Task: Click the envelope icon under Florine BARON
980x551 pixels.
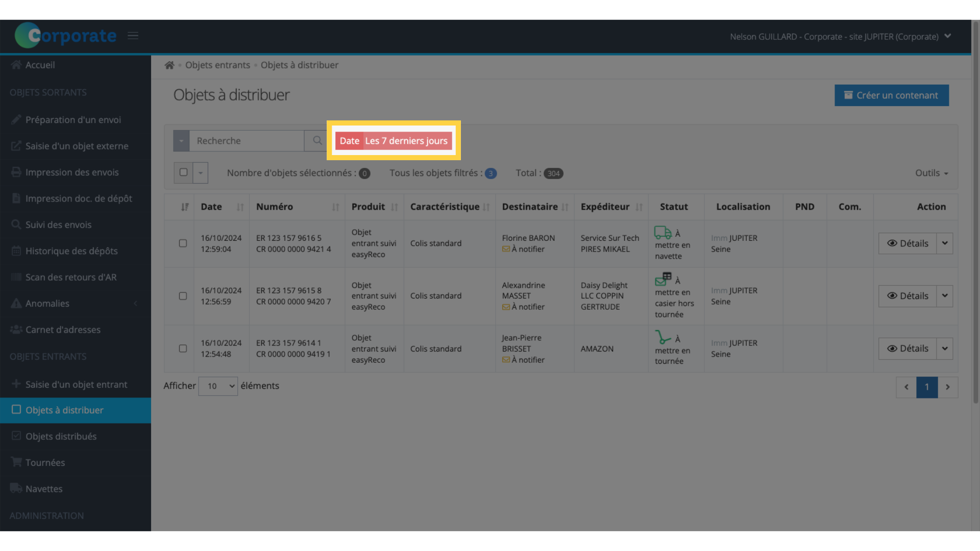Action: coord(506,249)
